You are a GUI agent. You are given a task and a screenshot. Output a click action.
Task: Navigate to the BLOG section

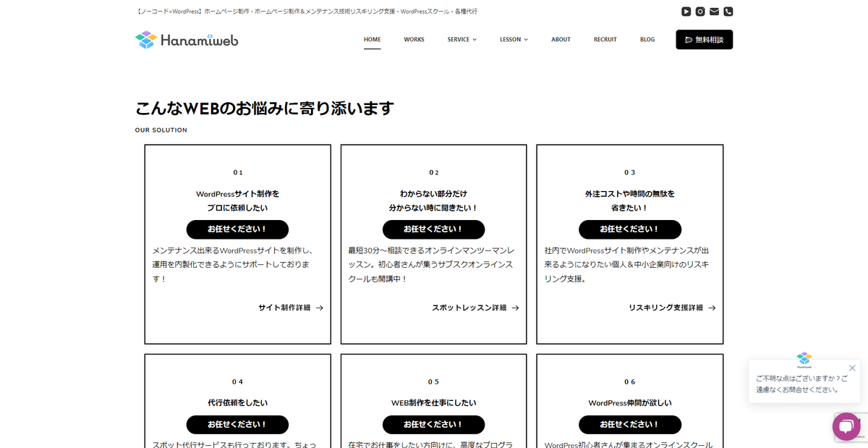point(647,39)
